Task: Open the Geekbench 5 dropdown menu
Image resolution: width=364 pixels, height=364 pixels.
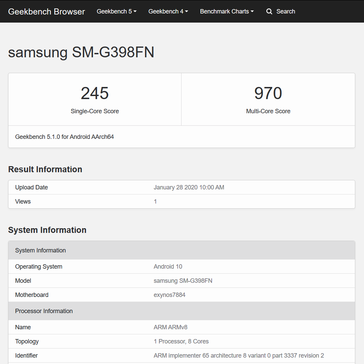Action: point(116,11)
